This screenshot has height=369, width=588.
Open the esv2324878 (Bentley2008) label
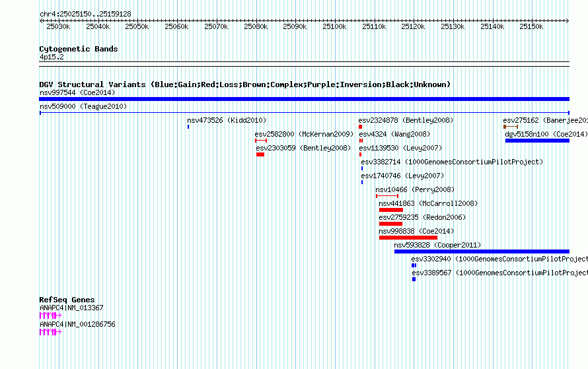(406, 120)
